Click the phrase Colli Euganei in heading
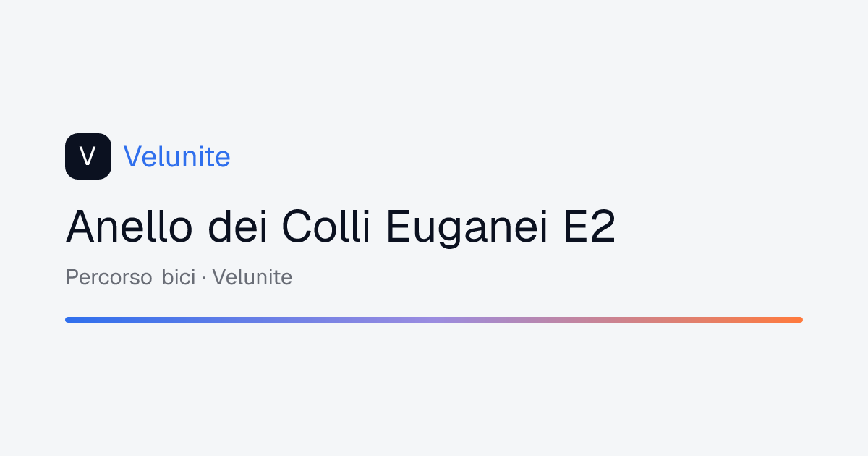 [414, 227]
